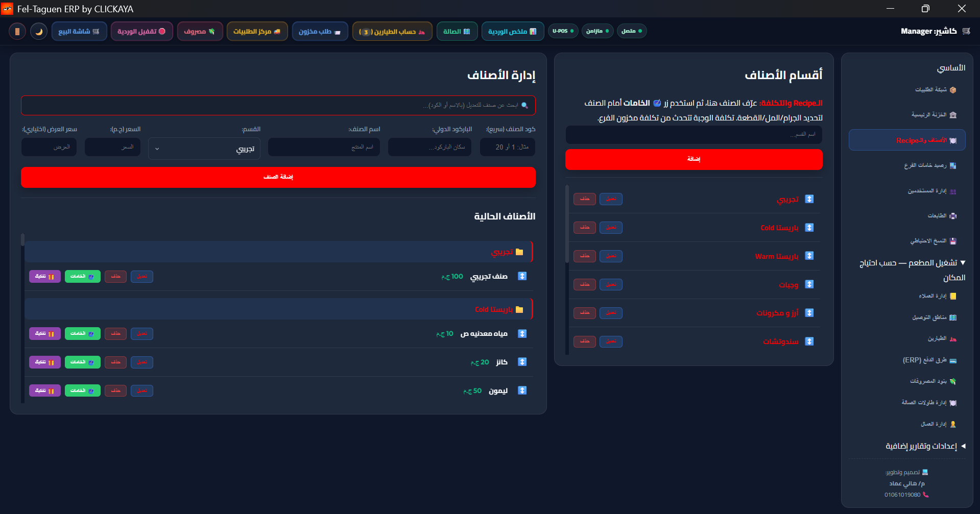Click the U-POS status indicator
The height and width of the screenshot is (514, 980).
[x=563, y=31]
